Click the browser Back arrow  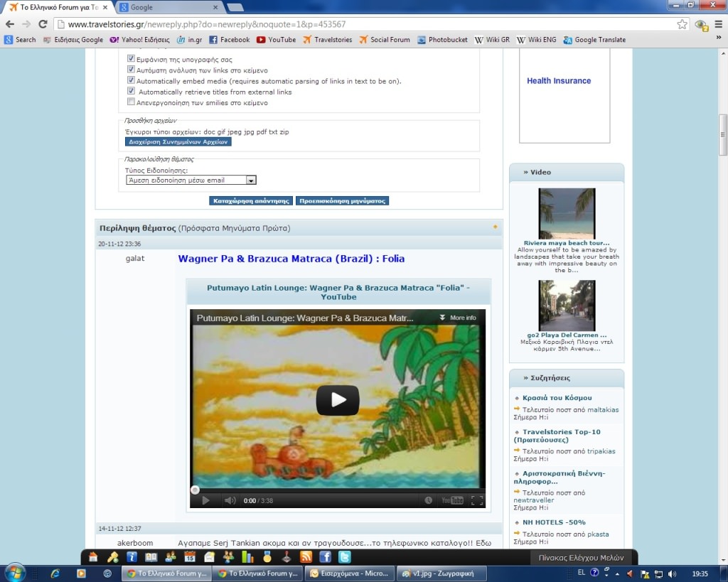point(10,24)
